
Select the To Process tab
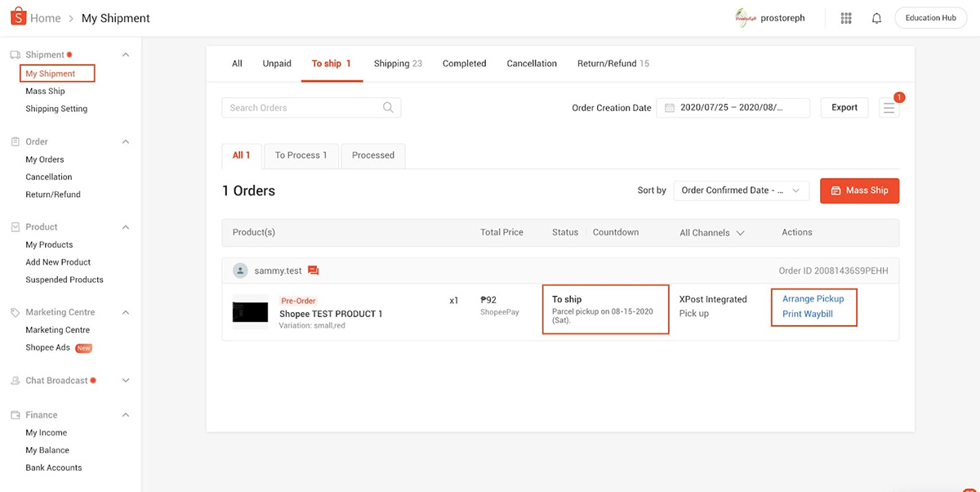(x=301, y=155)
